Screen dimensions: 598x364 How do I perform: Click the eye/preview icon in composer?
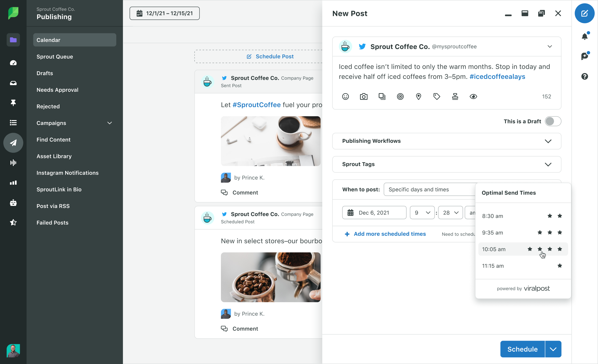click(473, 97)
